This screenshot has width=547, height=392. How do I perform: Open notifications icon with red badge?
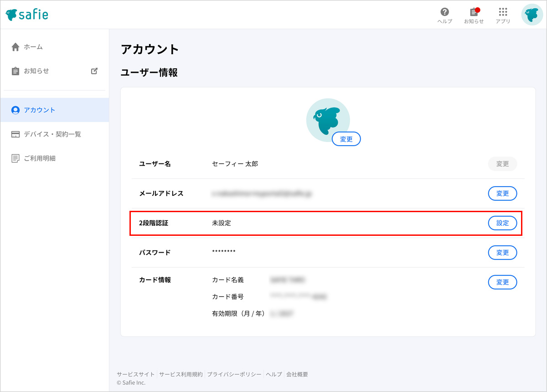(474, 12)
